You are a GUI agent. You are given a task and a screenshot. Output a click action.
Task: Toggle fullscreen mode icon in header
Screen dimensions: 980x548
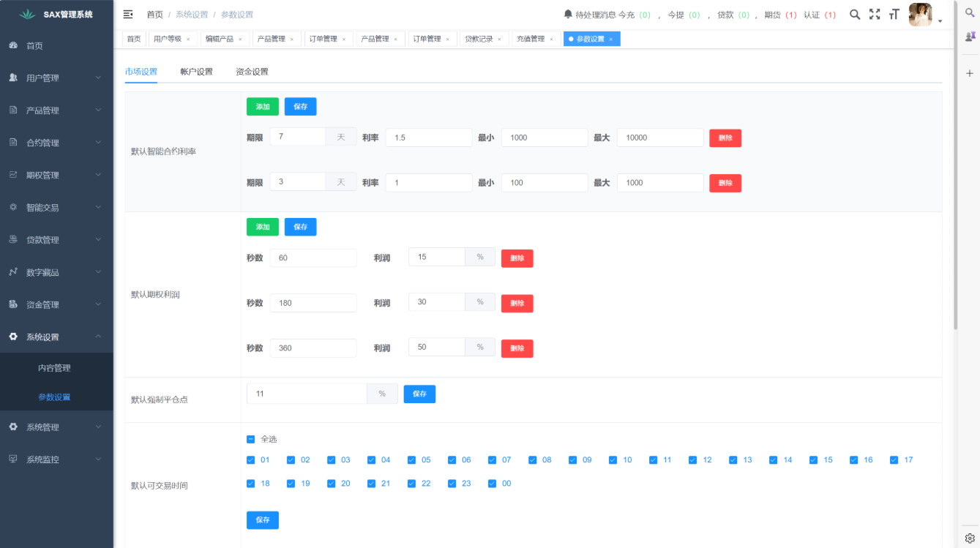(874, 14)
